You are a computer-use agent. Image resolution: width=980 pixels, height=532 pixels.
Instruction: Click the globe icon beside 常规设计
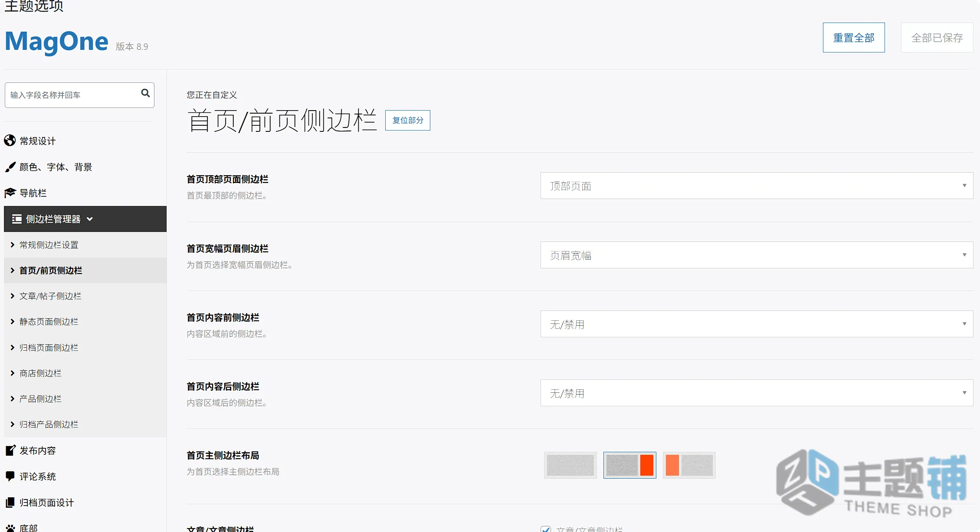coord(10,140)
